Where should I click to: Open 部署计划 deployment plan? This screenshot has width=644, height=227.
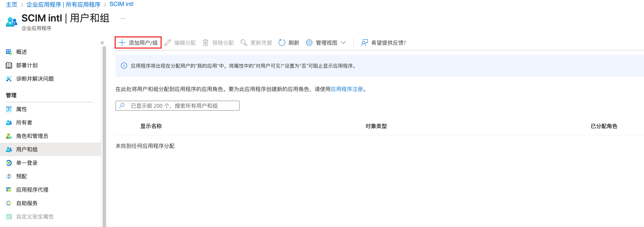(27, 65)
